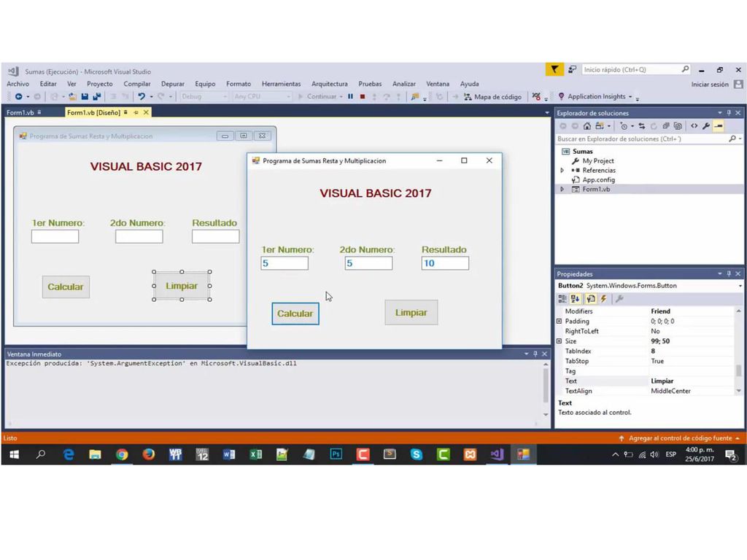Click the Resultado textbox showing 10
Screen dimensions: 747x560
point(445,263)
